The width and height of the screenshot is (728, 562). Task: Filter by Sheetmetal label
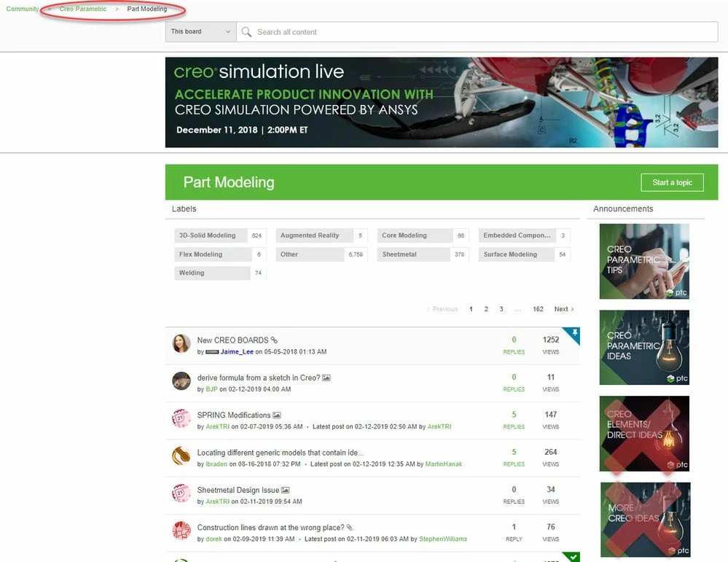(x=423, y=254)
